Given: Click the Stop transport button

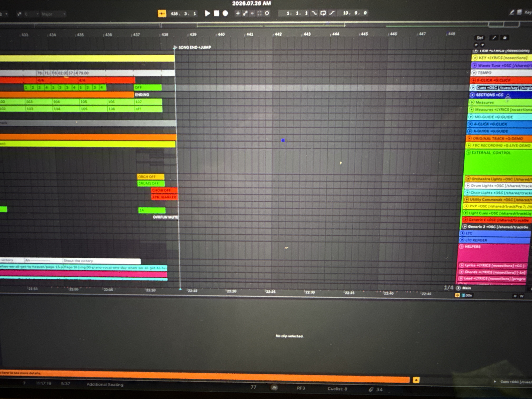Looking at the screenshot, I should pyautogui.click(x=216, y=13).
